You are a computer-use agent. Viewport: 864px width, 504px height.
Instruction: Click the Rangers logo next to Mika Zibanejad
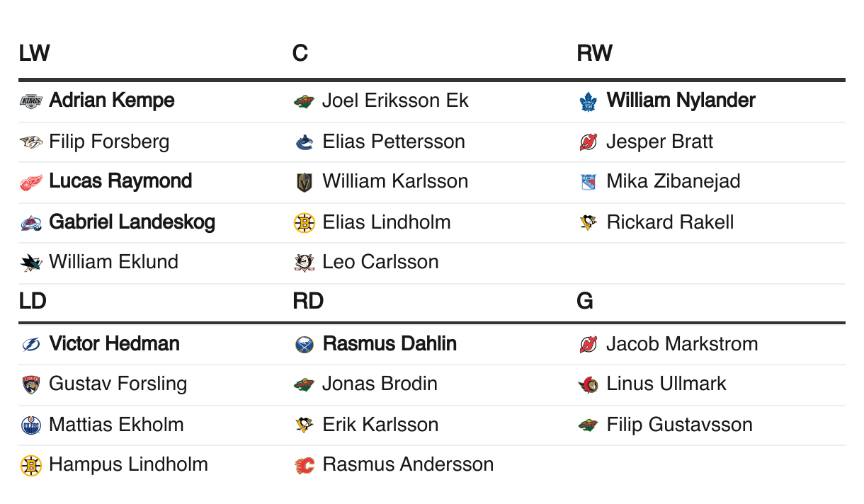click(x=589, y=182)
